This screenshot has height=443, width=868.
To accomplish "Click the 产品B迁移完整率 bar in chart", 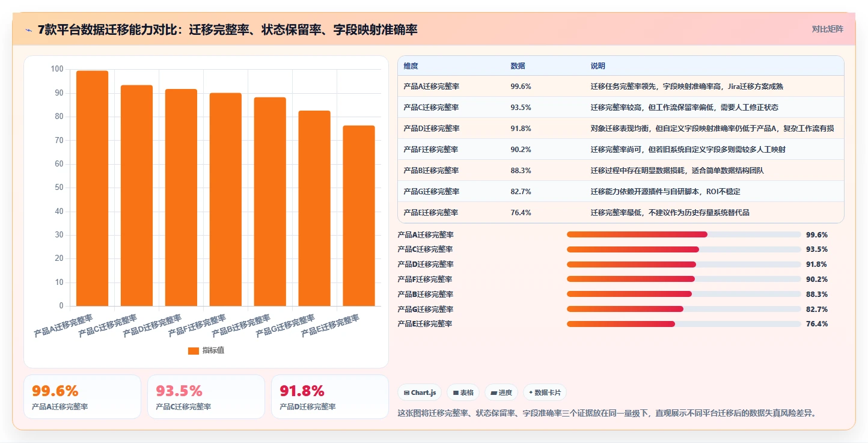I will click(270, 201).
